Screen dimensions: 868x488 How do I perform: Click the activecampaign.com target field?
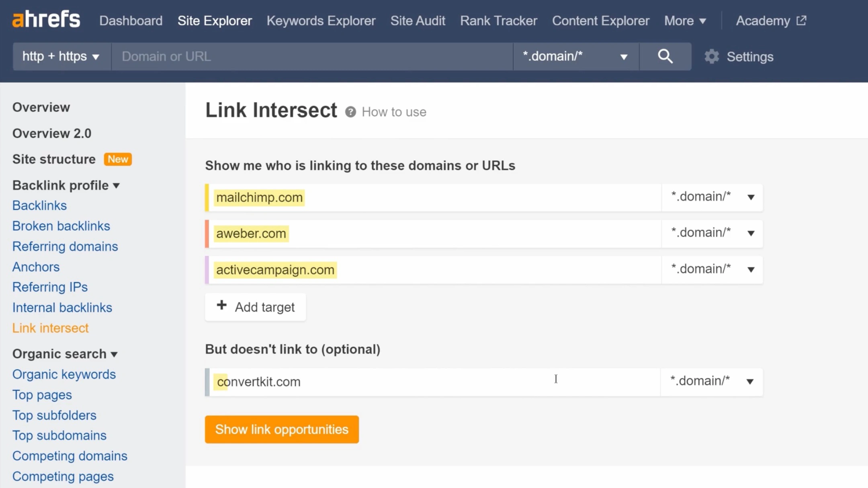434,270
